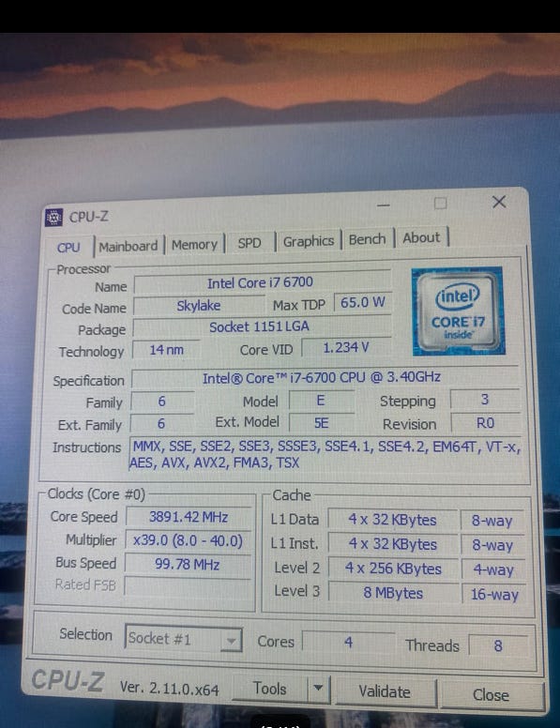Select the SPD tab
The height and width of the screenshot is (728, 560).
(250, 243)
